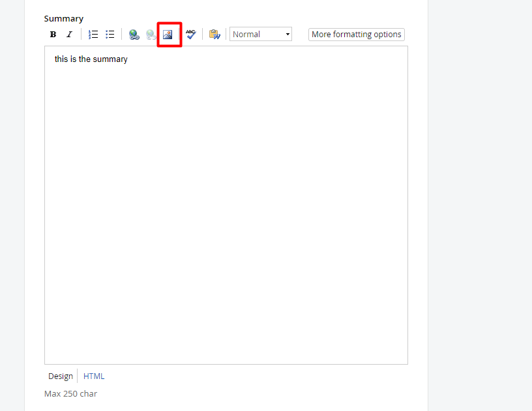Click inside the Summary text editor area
This screenshot has height=411, width=532.
tap(226, 205)
